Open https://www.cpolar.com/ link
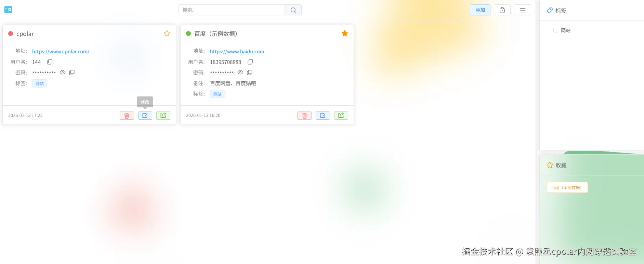 (61, 52)
